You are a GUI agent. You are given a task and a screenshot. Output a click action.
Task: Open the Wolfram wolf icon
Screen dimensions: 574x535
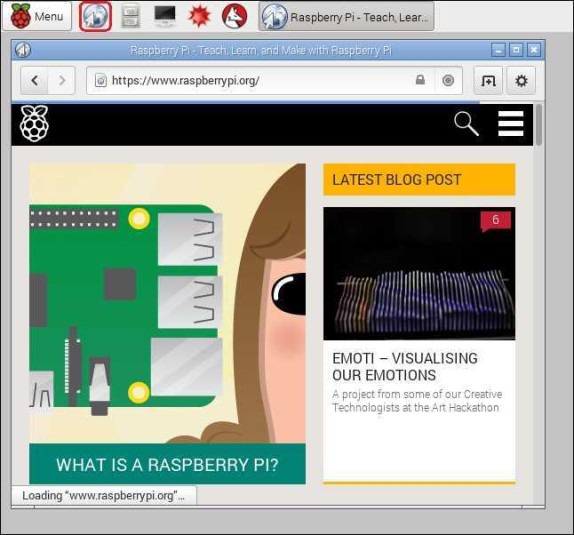[x=235, y=16]
